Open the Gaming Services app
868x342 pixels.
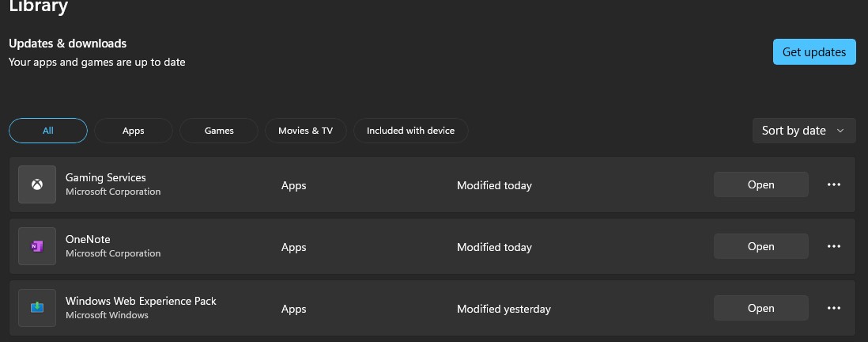pos(760,184)
